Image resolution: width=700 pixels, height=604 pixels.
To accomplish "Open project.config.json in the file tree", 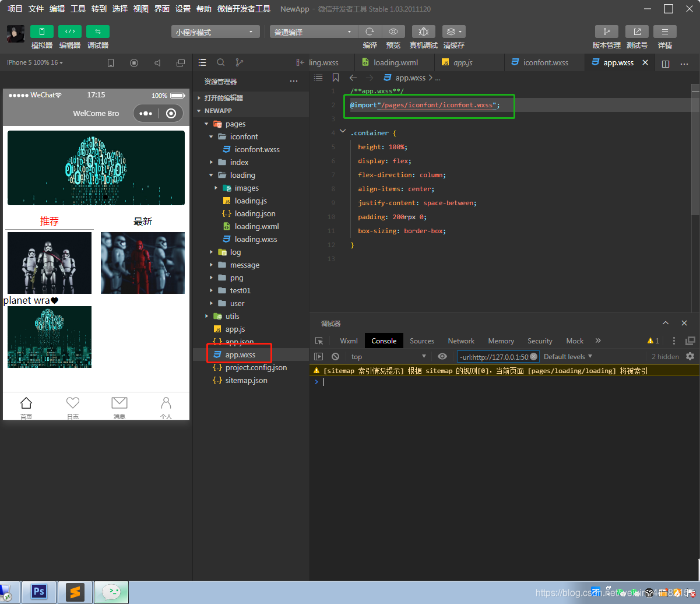I will click(x=251, y=367).
